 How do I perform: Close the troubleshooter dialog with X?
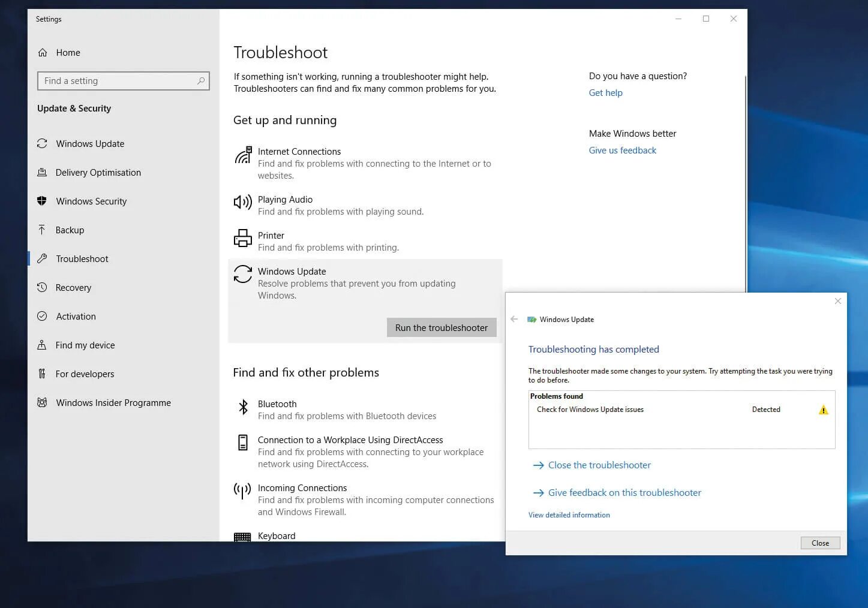point(838,301)
